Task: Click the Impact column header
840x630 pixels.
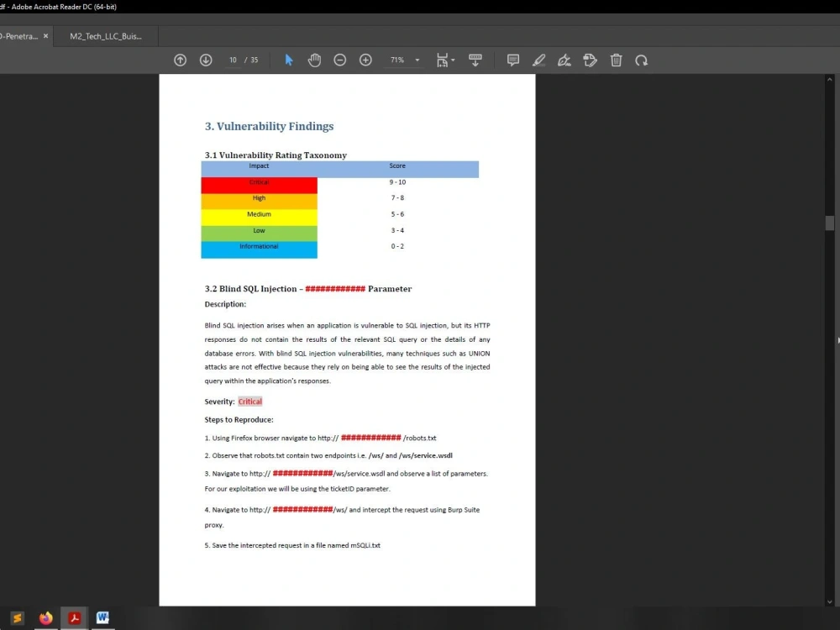Action: pos(259,166)
